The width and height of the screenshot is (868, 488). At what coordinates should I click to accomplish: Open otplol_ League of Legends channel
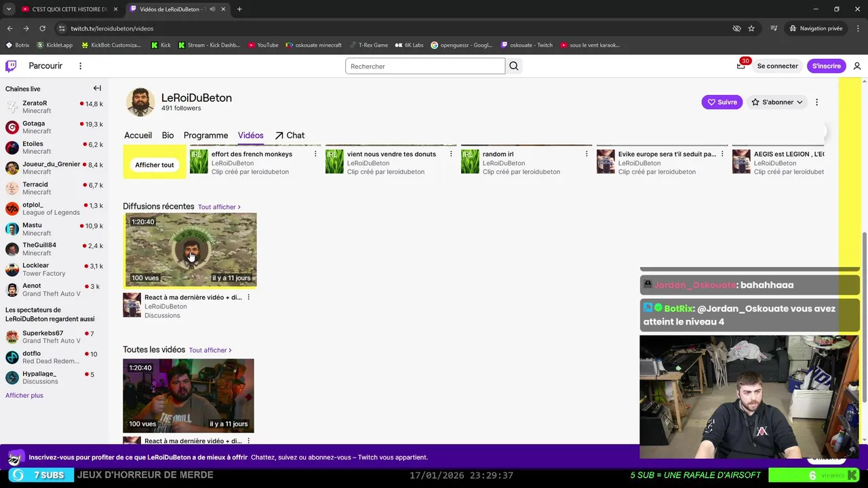[x=54, y=209]
